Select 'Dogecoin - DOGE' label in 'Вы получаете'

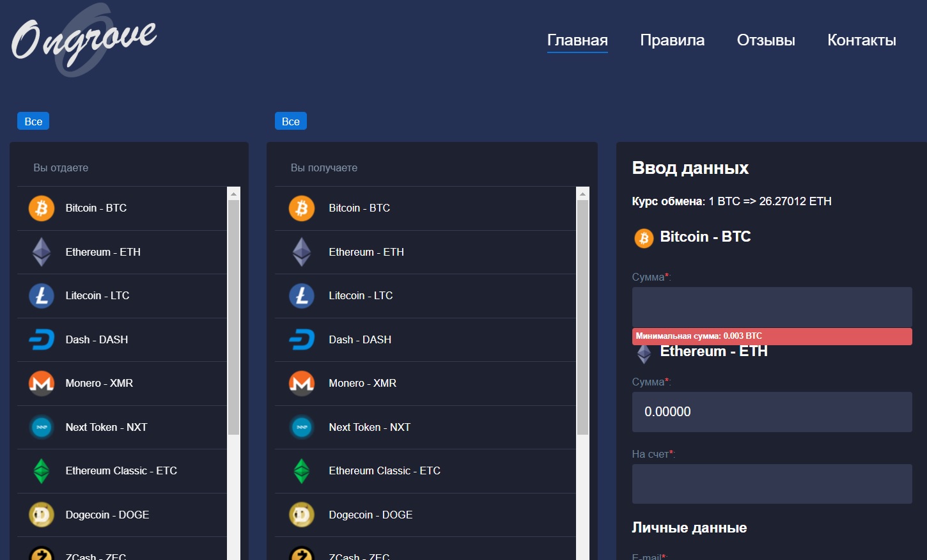pyautogui.click(x=371, y=515)
